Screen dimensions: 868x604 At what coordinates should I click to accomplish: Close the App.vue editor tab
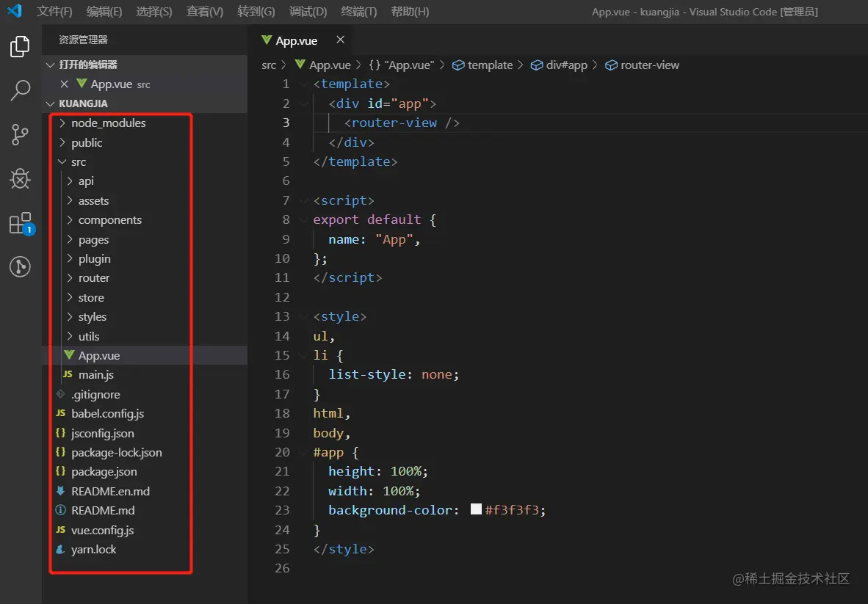pyautogui.click(x=341, y=40)
